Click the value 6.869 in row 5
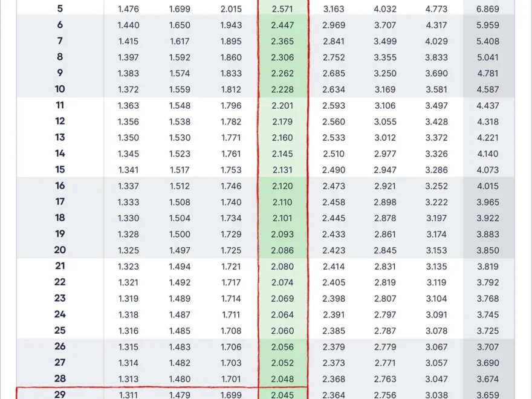532x399 pixels. pyautogui.click(x=488, y=9)
